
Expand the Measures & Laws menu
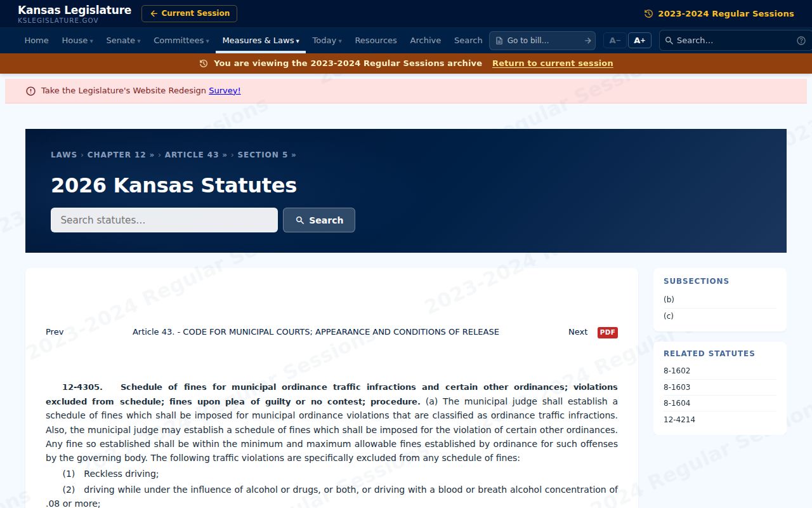(261, 41)
